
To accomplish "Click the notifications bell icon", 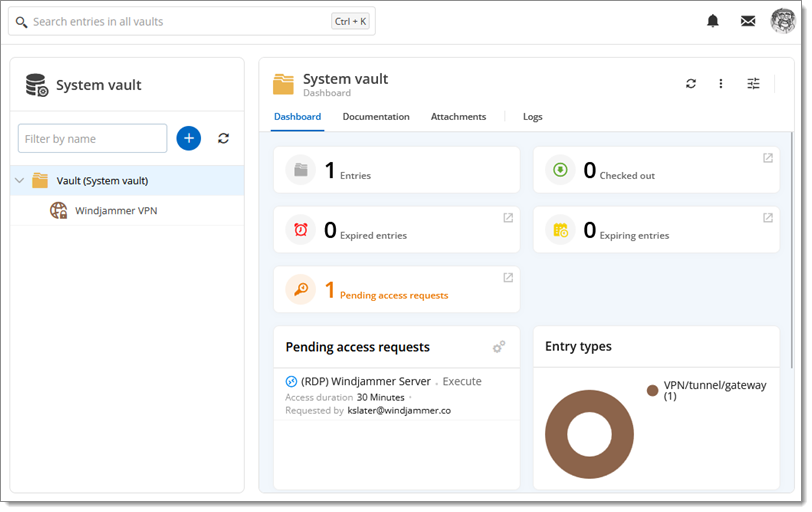I will coord(713,21).
